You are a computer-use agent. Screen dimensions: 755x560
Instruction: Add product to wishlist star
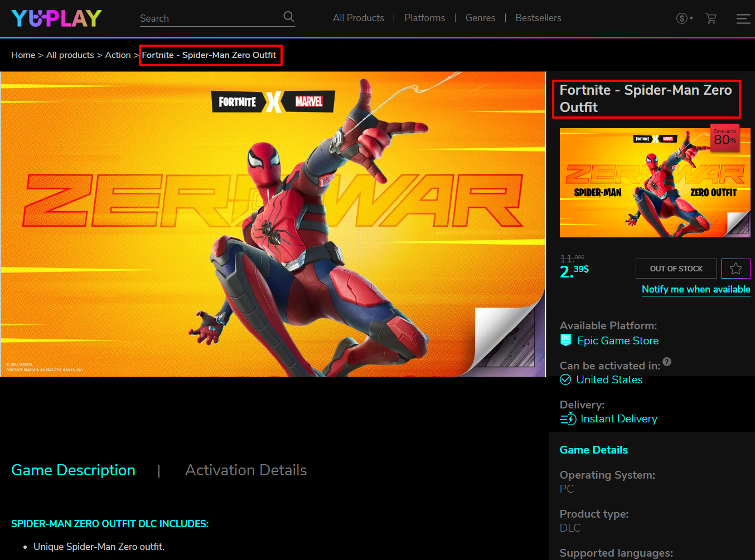(x=736, y=269)
